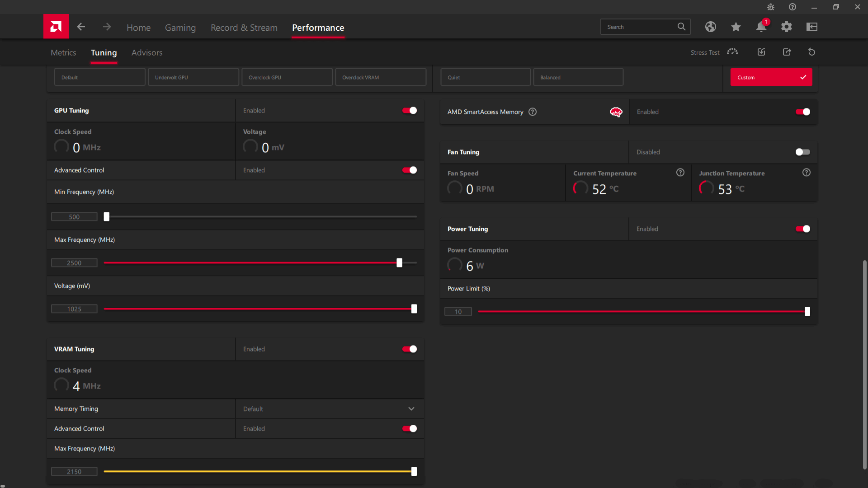Click Max Frequency value box 2500
Screen dimensions: 868x488
74,263
